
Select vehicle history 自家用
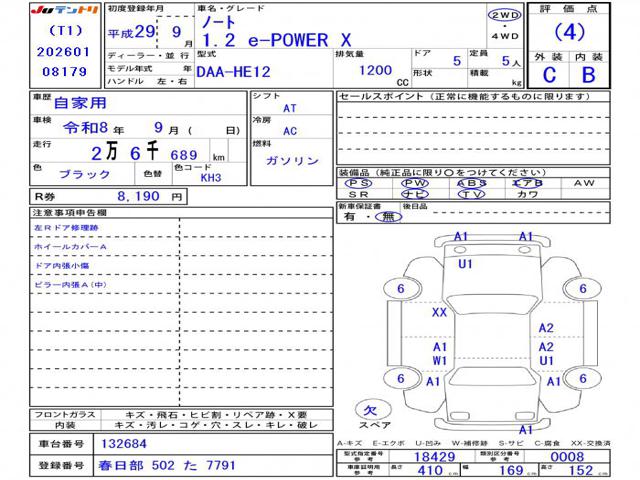[80, 103]
